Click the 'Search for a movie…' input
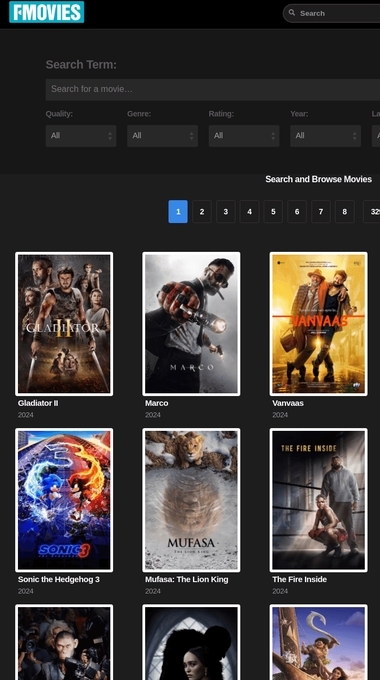 point(213,89)
